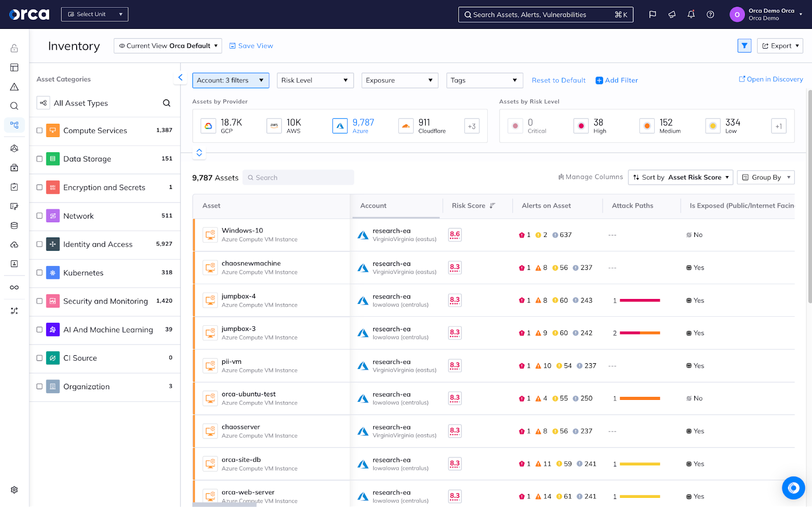This screenshot has width=812, height=507.
Task: Click the flag icon in top bar
Action: point(652,14)
